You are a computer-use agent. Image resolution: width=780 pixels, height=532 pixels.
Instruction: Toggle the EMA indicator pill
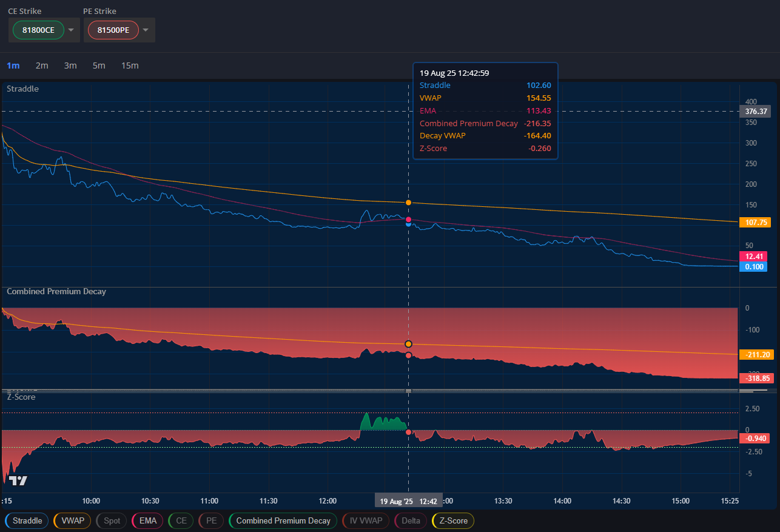(147, 520)
